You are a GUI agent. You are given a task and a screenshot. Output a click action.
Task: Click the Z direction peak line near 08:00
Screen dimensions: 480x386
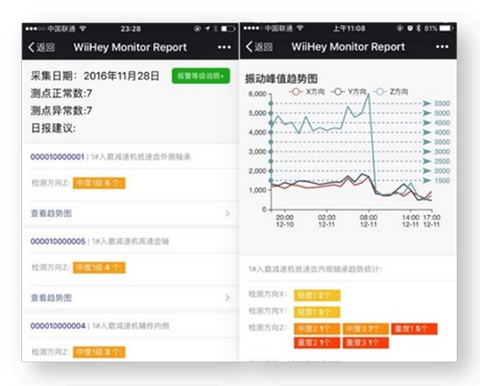coord(369,94)
